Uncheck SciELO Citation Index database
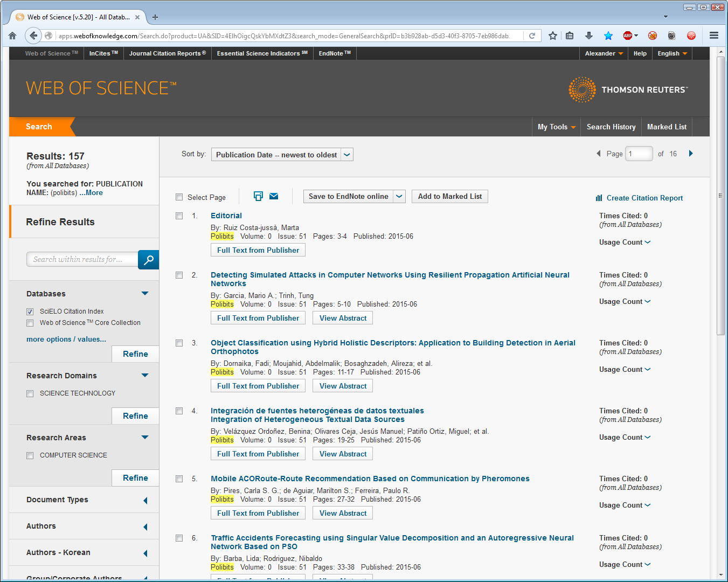Screen dimensions: 728x582 pos(30,311)
